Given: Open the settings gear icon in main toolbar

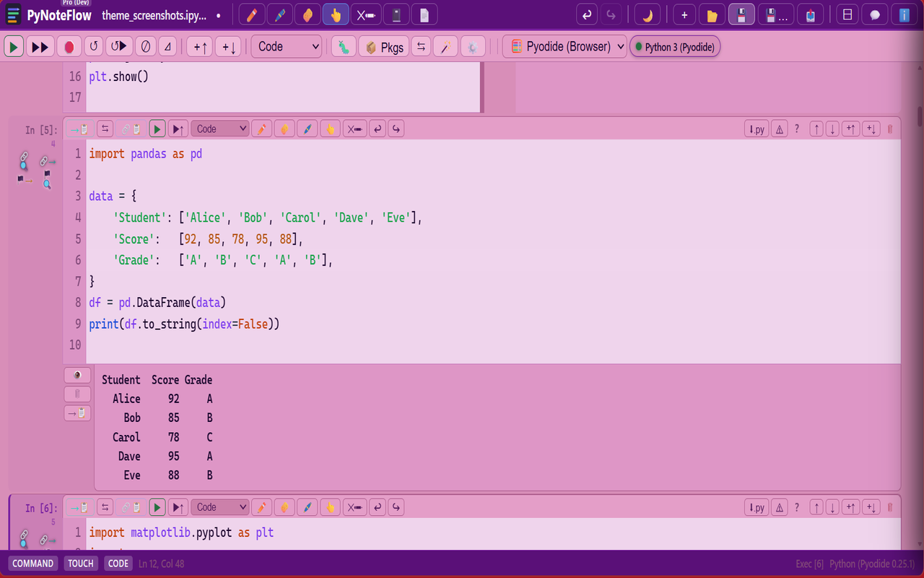Looking at the screenshot, I should pyautogui.click(x=473, y=47).
